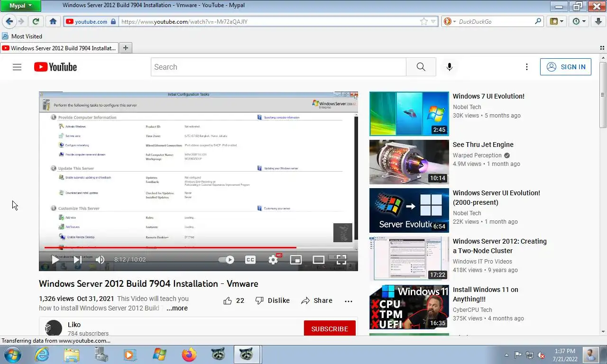Open Creating a Two-Node Cluster video title

tap(499, 246)
